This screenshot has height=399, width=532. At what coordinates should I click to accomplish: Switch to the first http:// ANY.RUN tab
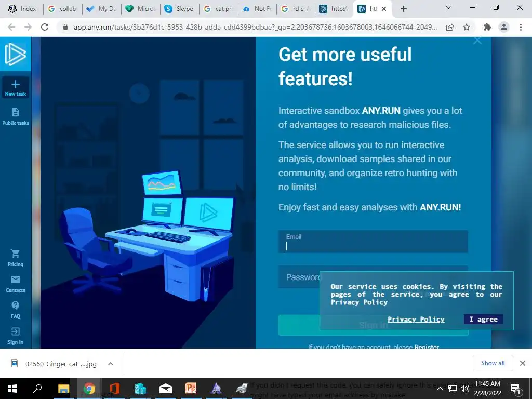point(334,9)
